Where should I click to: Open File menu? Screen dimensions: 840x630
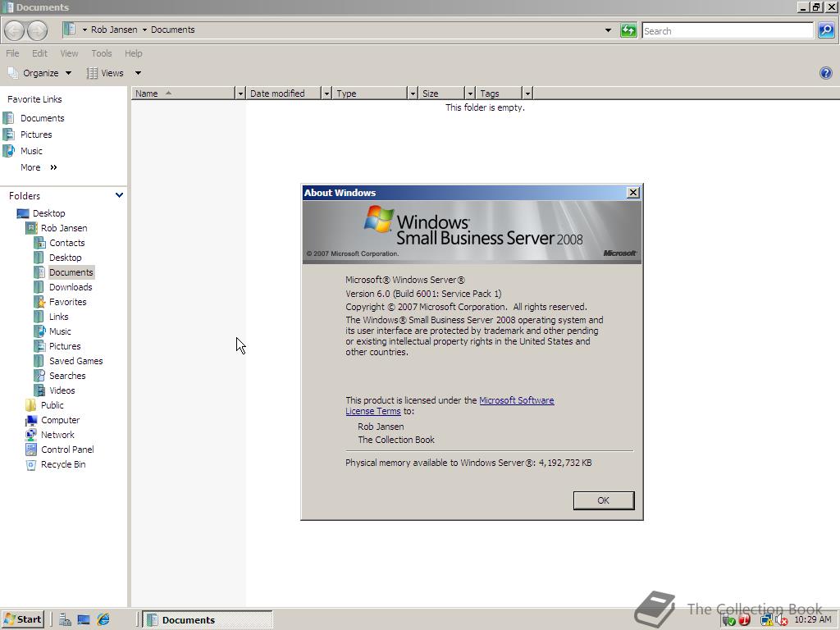point(12,53)
